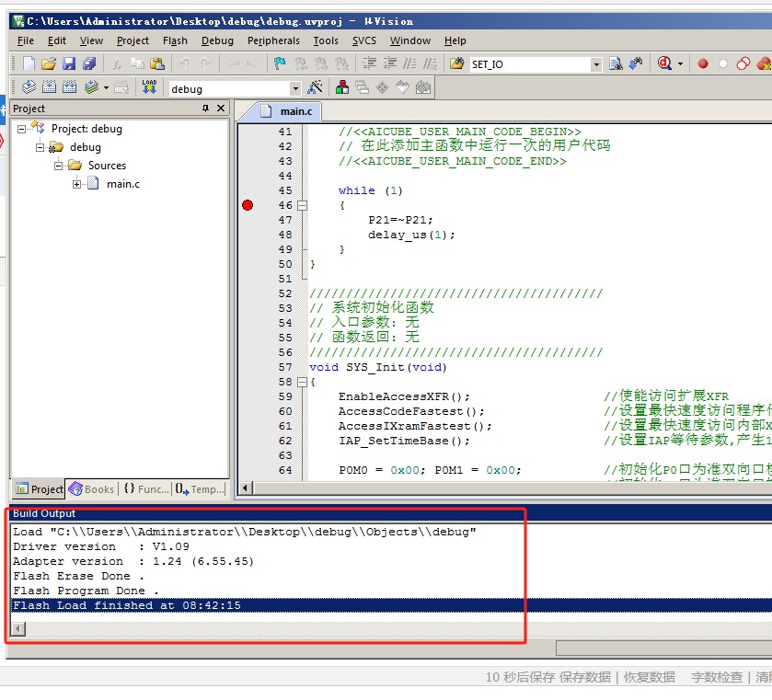
Task: Toggle a bookmark with the blue flag icon
Action: (280, 63)
